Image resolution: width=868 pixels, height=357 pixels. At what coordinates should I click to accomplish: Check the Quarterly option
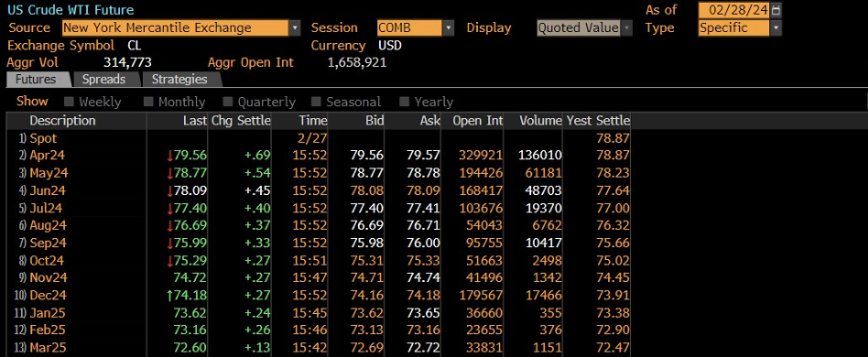[x=228, y=102]
